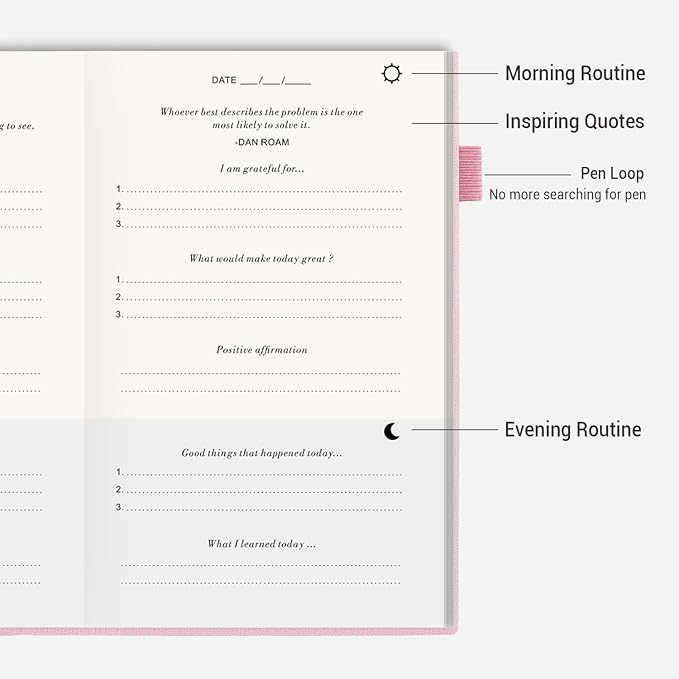Click the "No more searching for pen" caption

tap(567, 195)
